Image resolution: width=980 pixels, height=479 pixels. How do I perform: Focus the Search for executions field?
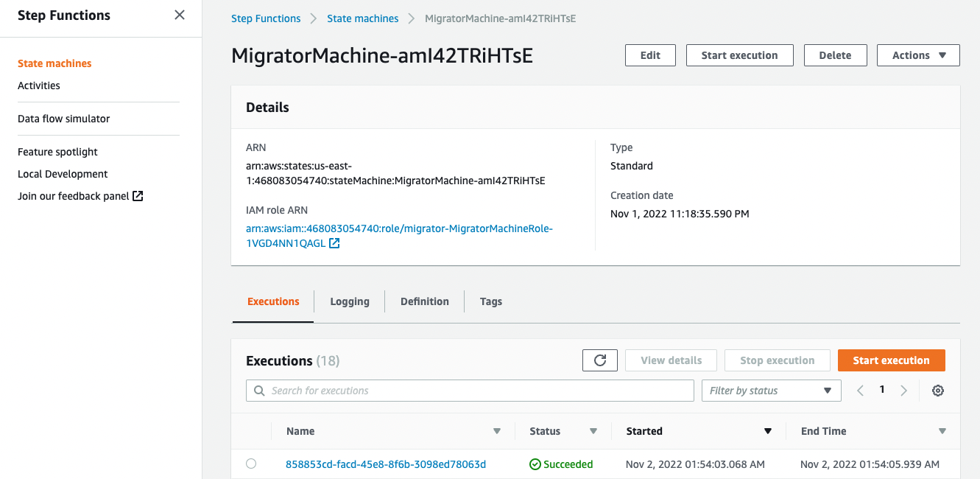[x=470, y=391]
